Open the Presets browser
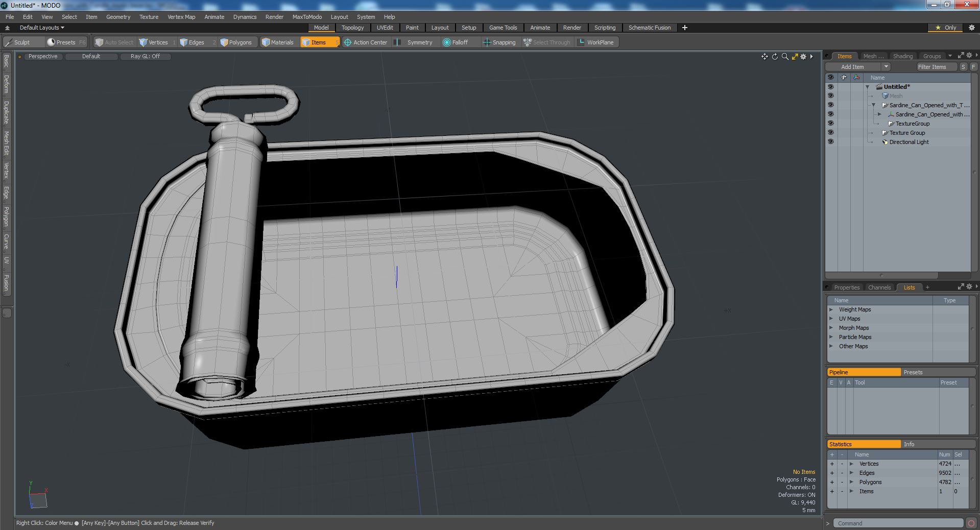This screenshot has width=980, height=530. click(66, 42)
